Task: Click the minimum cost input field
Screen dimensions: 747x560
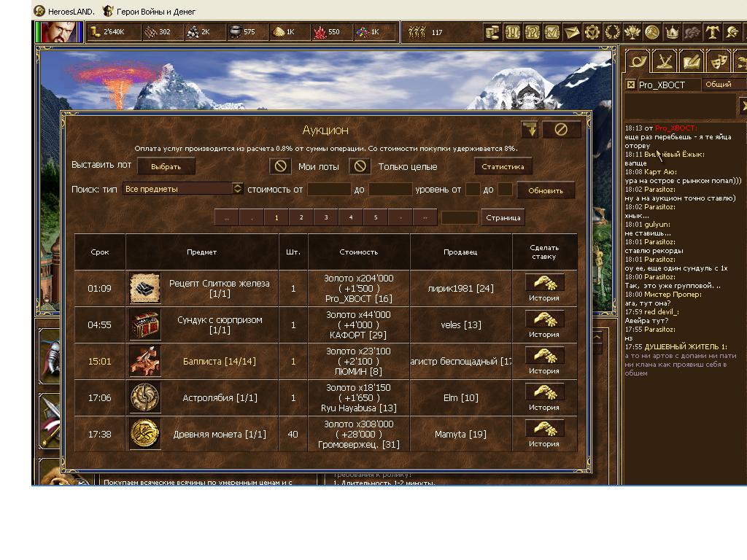Action: [x=329, y=190]
